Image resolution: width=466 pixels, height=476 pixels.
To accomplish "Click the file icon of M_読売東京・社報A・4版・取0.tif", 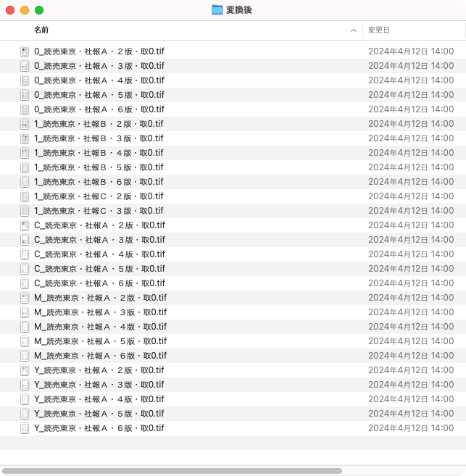I will 25,327.
